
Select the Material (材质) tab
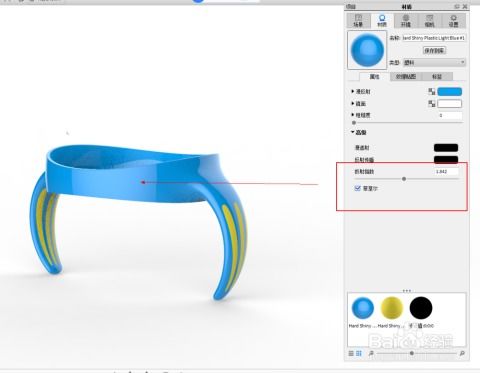[382, 21]
